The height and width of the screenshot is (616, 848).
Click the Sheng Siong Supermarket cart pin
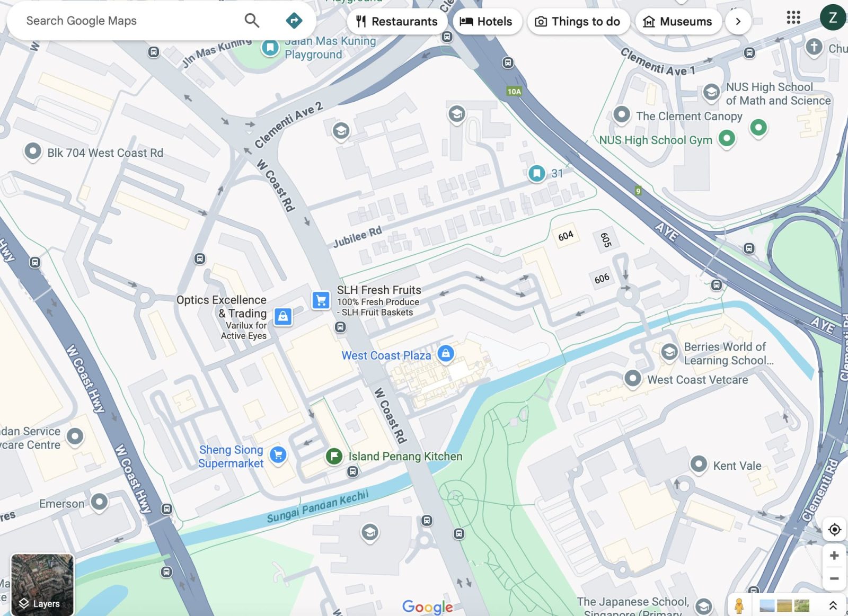(278, 454)
